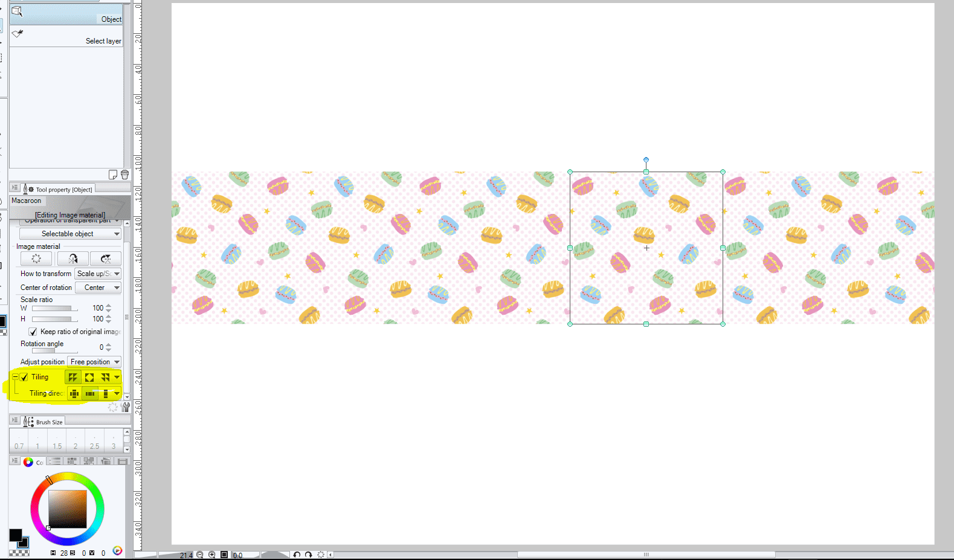Open sub tool detail wrench icon
The height and width of the screenshot is (560, 954).
tap(126, 407)
